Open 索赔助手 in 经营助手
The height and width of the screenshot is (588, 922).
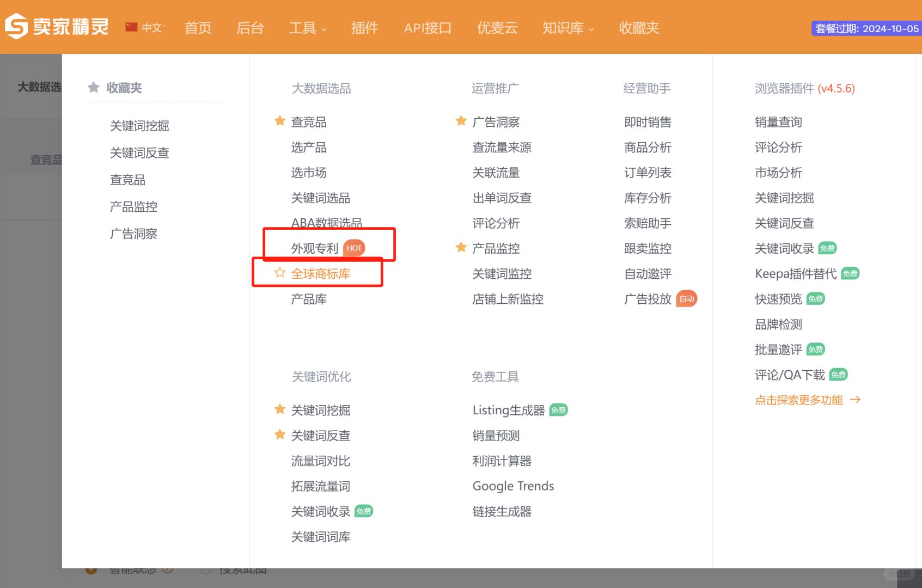click(x=648, y=223)
